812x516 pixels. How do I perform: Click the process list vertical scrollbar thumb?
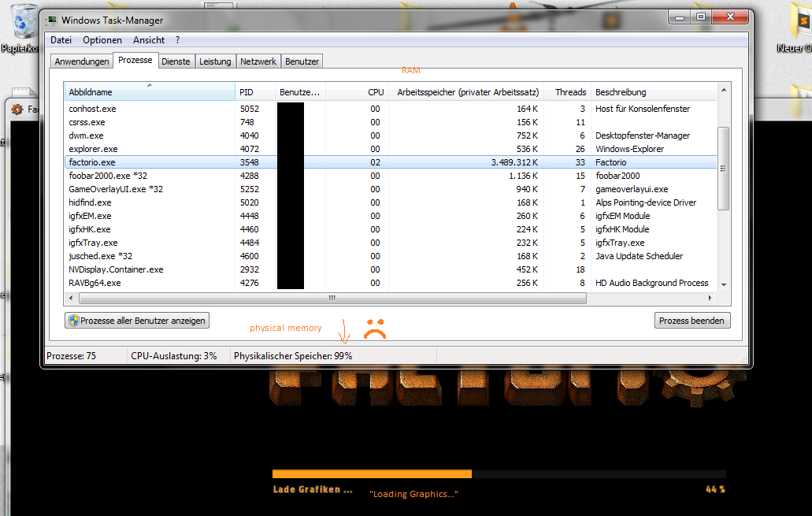[724, 169]
